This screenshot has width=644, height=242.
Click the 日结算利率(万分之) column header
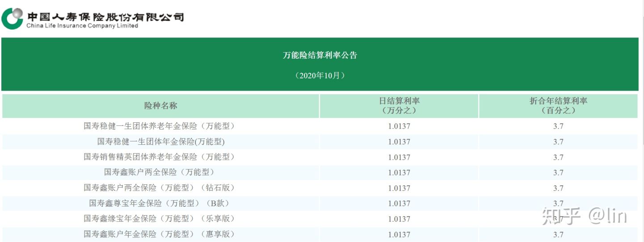[399, 106]
